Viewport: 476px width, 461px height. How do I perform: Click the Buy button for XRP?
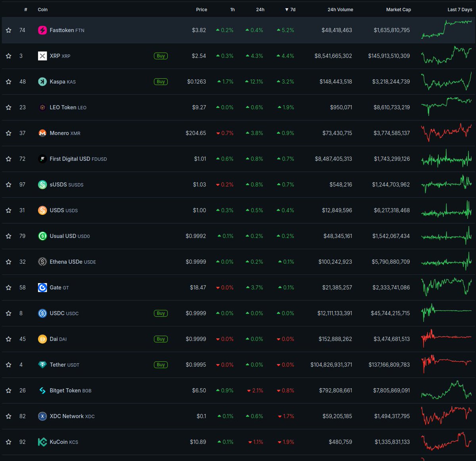tap(161, 56)
